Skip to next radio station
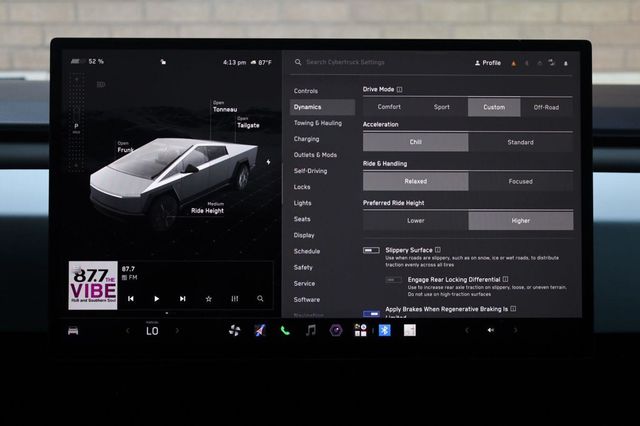 182,299
